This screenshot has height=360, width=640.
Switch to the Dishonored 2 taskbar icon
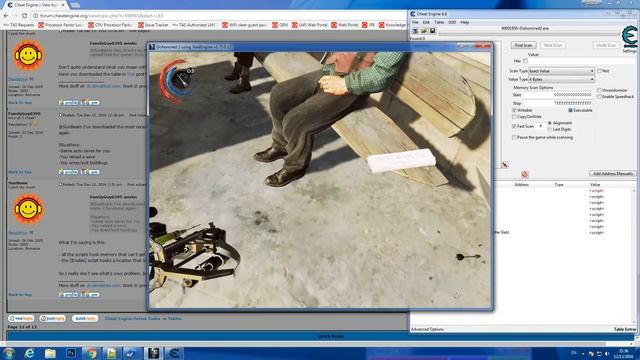click(153, 353)
